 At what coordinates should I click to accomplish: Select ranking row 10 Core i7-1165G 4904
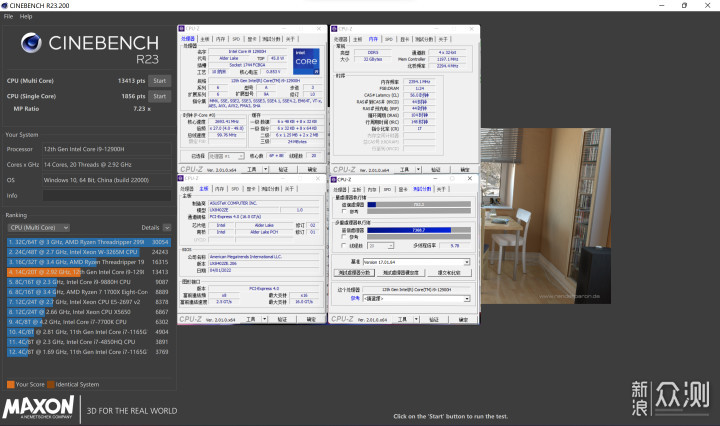88,332
